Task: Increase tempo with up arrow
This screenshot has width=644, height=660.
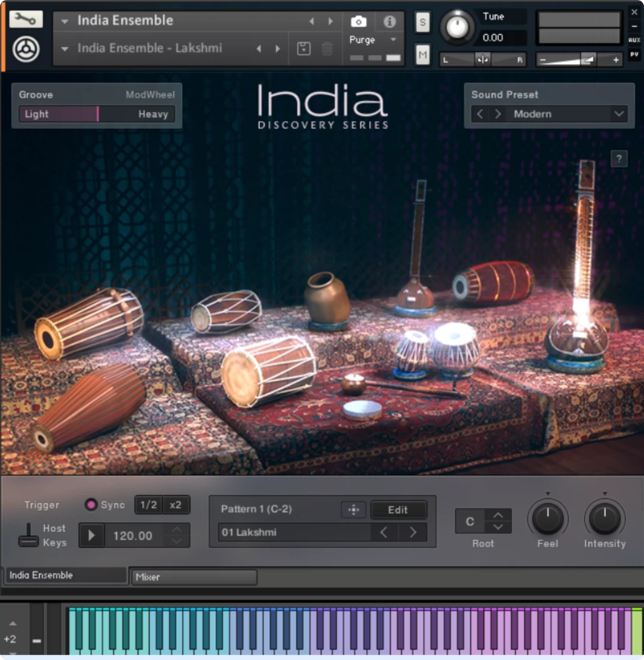Action: (177, 529)
